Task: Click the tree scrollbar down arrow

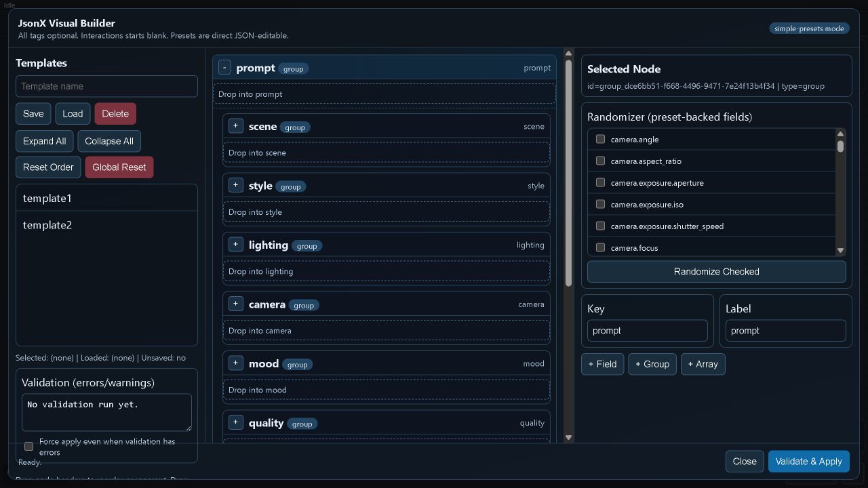Action: (568, 438)
